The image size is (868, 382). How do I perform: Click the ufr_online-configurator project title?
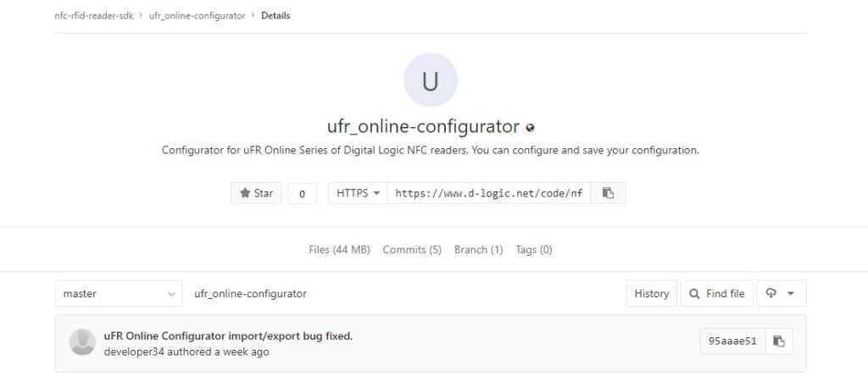[424, 126]
